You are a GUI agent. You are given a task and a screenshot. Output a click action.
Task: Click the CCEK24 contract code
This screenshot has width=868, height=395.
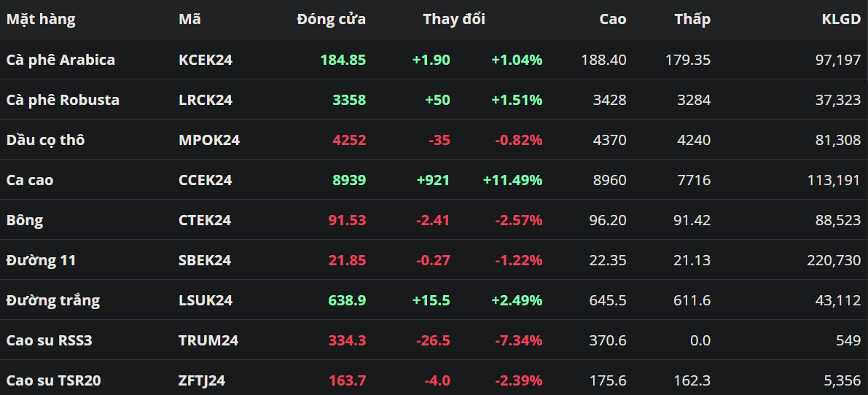206,180
